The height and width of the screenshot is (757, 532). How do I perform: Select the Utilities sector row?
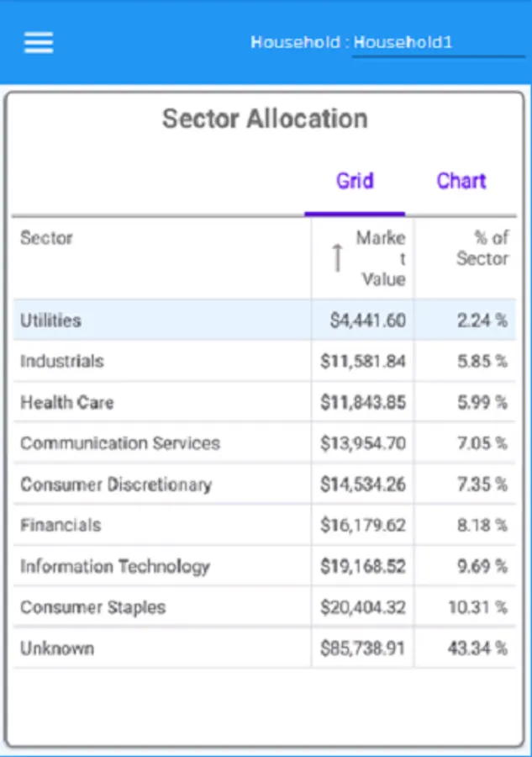(x=51, y=320)
